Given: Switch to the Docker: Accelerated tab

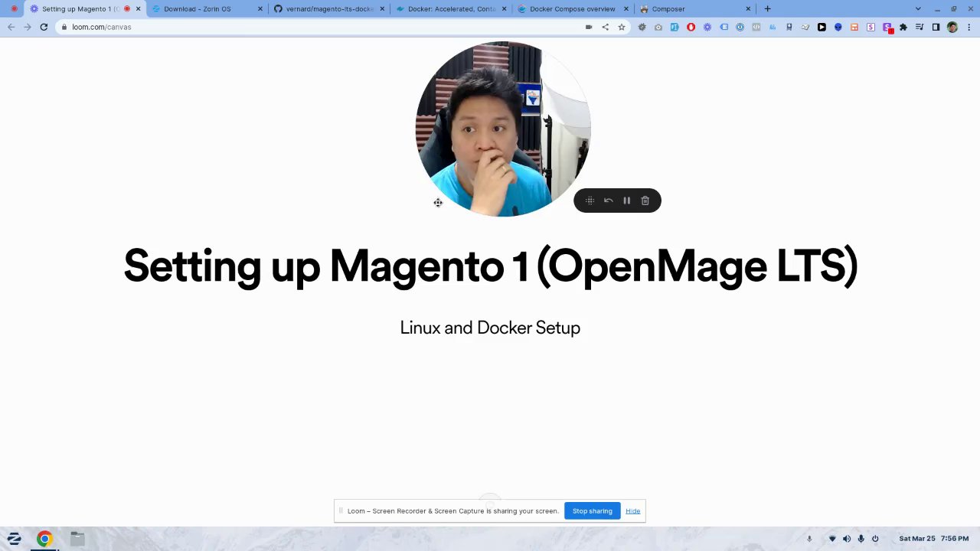Looking at the screenshot, I should [452, 8].
